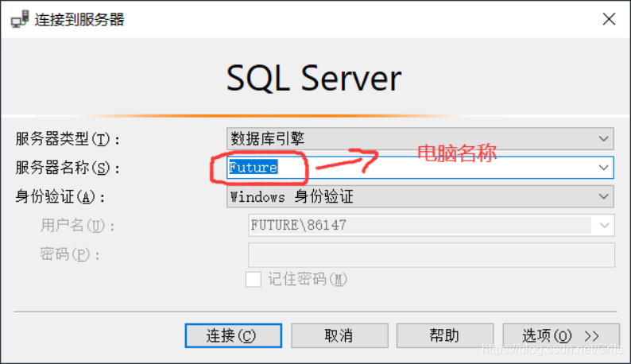This screenshot has width=631, height=364.
Task: Open Help with the 帮助 button
Action: tap(445, 335)
